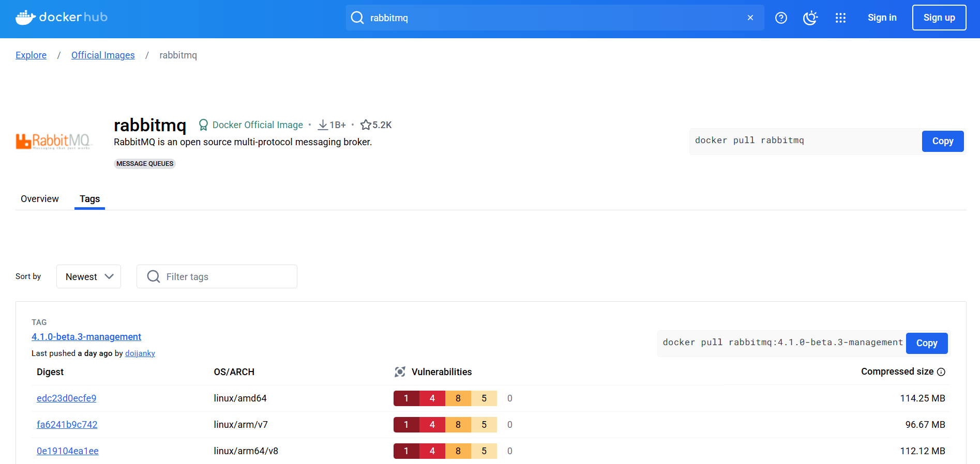
Task: Copy the 4.1.0-beta.3-management pull command
Action: pyautogui.click(x=926, y=343)
